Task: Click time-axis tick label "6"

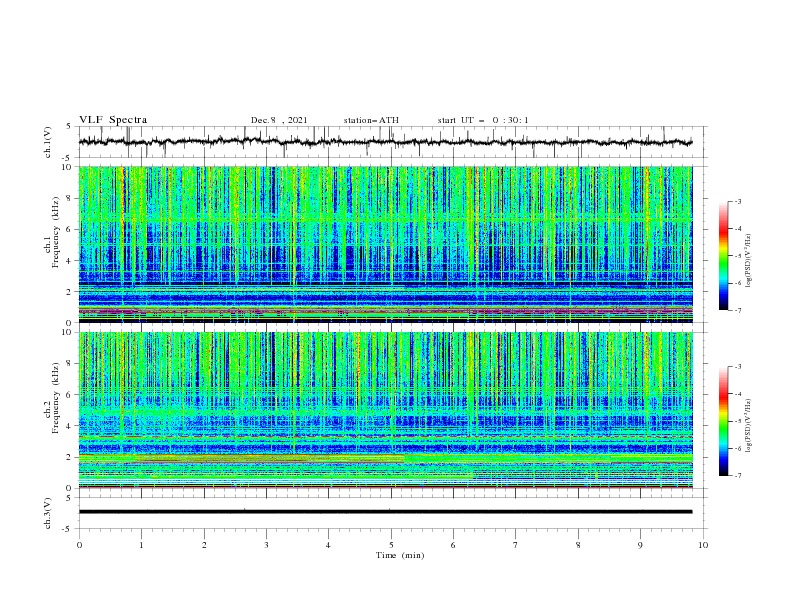Action: pyautogui.click(x=453, y=545)
